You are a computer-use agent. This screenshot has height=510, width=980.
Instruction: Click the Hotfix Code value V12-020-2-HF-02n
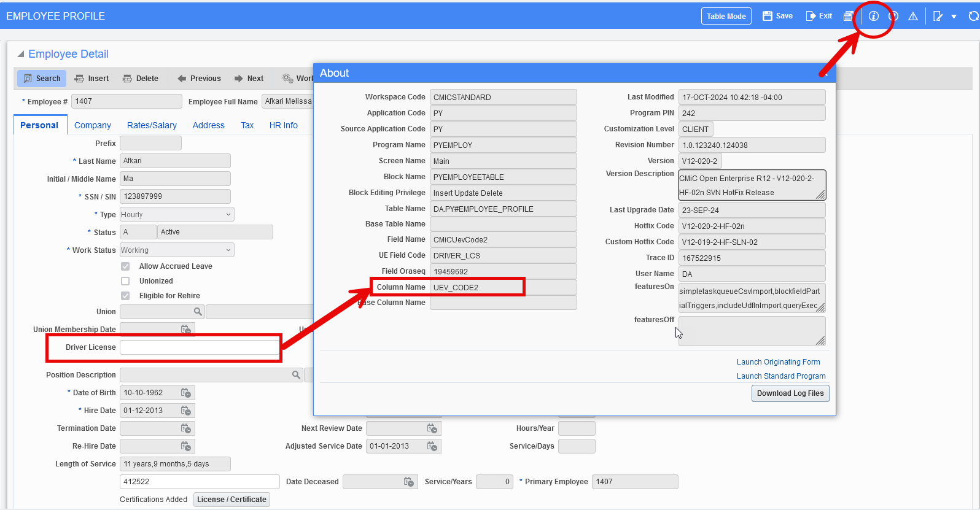click(x=752, y=226)
